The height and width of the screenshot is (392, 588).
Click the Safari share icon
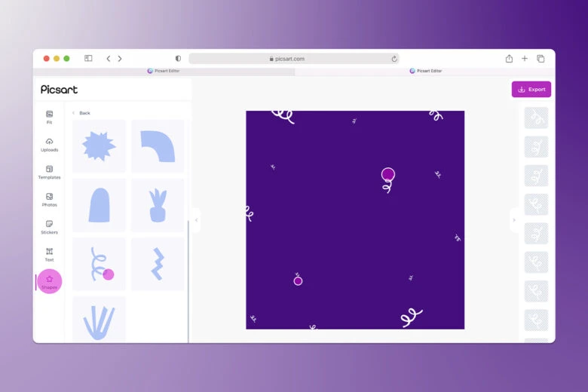click(509, 59)
